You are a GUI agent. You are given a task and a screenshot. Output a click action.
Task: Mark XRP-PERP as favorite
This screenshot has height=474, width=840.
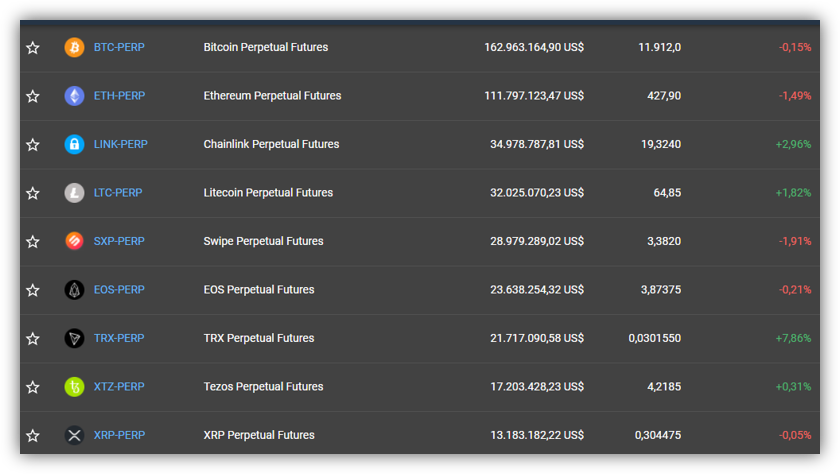coord(33,435)
